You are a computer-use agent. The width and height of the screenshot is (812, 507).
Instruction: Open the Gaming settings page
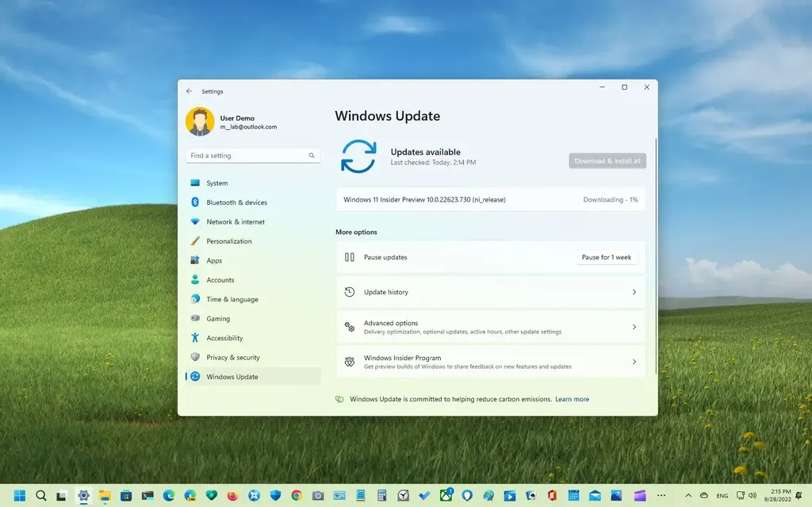click(x=218, y=319)
